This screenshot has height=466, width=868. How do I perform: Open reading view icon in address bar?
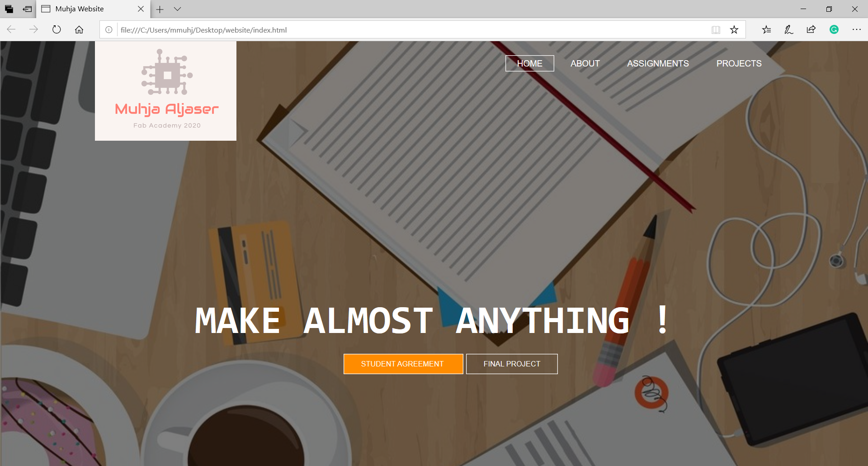click(x=716, y=30)
